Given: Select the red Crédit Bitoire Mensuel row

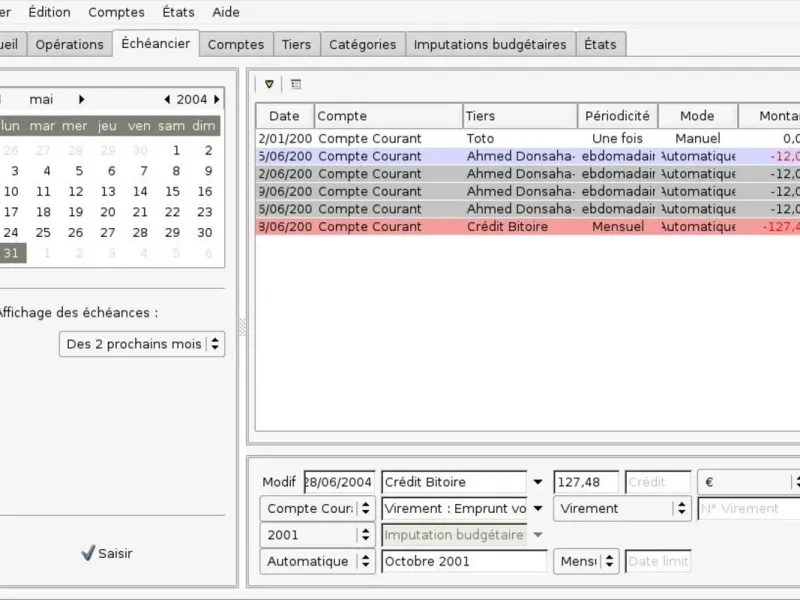Looking at the screenshot, I should (x=528, y=227).
